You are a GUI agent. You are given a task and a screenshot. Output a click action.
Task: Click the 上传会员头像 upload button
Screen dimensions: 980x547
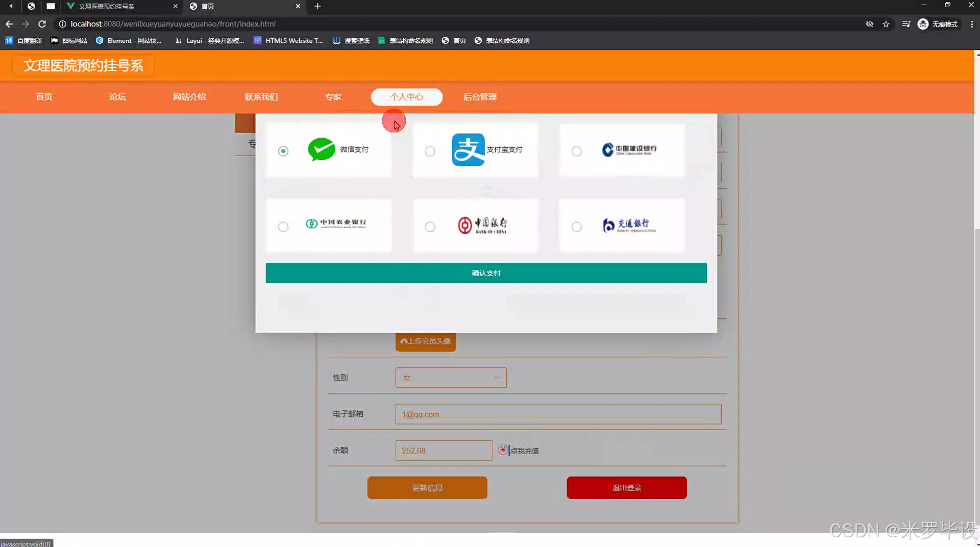(x=426, y=341)
